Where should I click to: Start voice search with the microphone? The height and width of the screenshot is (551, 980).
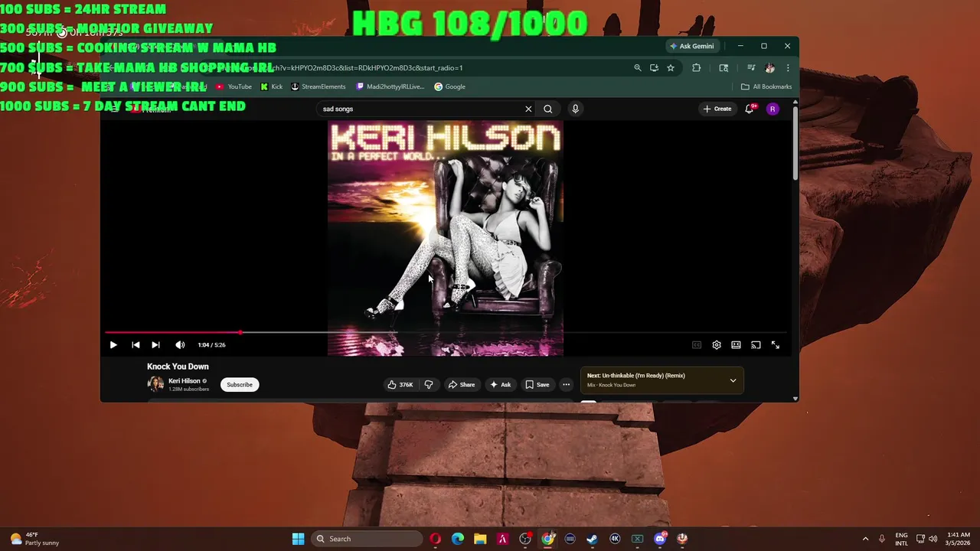[575, 109]
